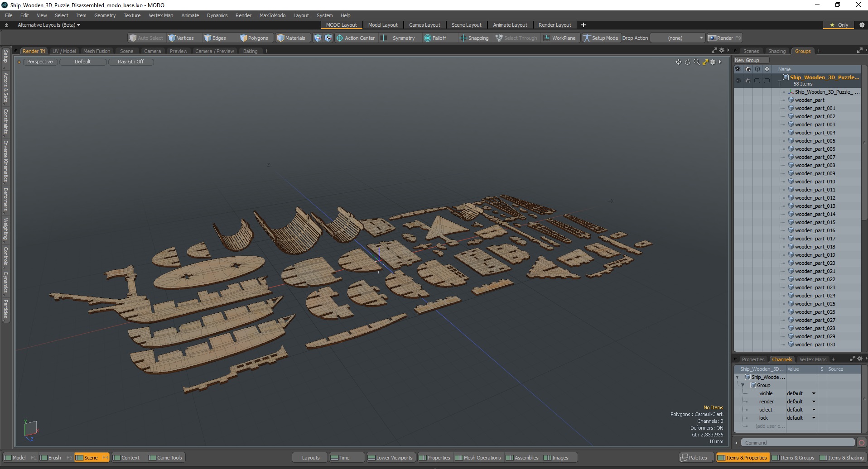Select wooden_part_027 item

click(x=815, y=320)
